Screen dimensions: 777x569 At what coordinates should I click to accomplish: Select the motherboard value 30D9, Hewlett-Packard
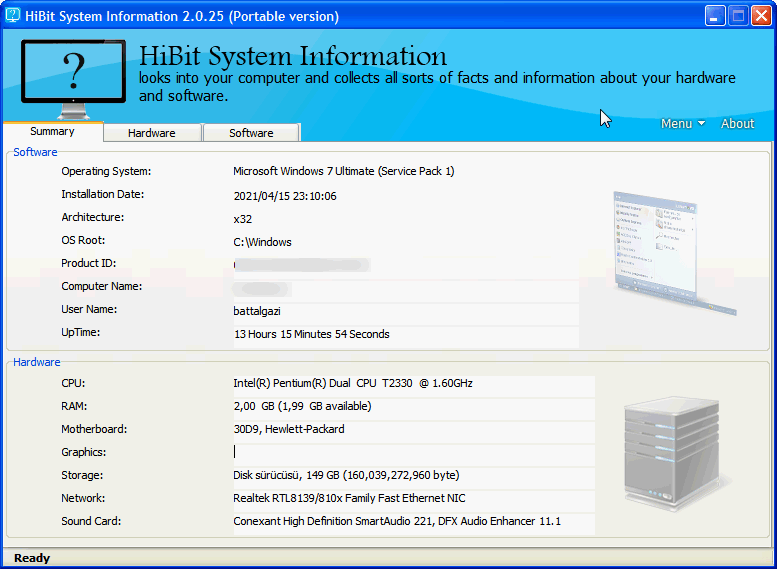point(289,429)
